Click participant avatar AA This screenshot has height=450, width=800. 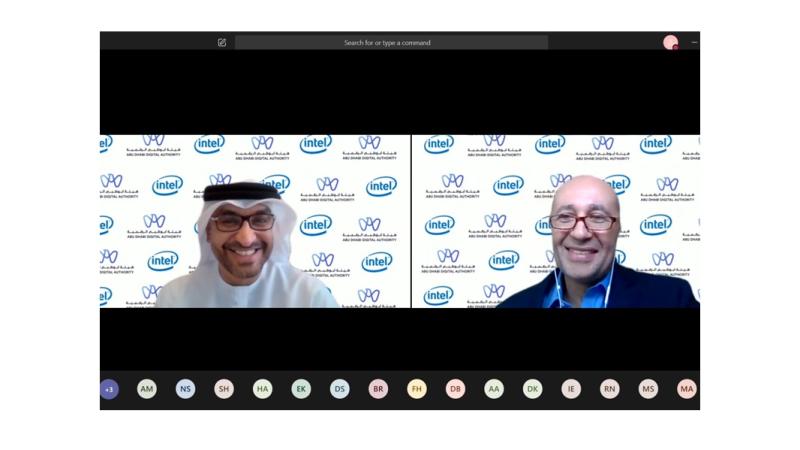click(494, 389)
